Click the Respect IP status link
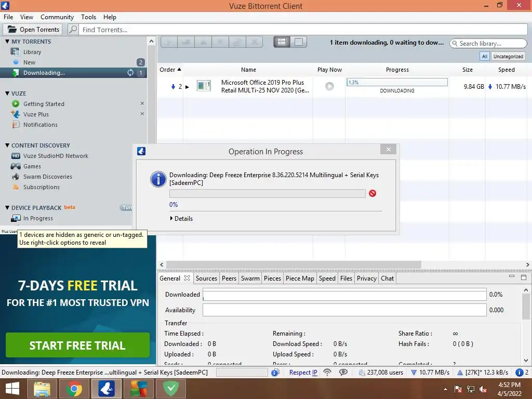 [x=303, y=373]
